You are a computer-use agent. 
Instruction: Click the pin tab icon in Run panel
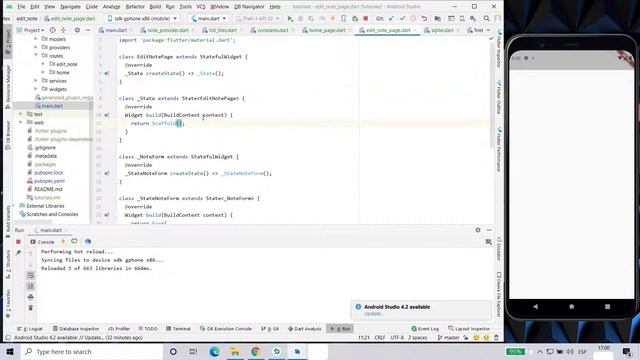(18, 253)
